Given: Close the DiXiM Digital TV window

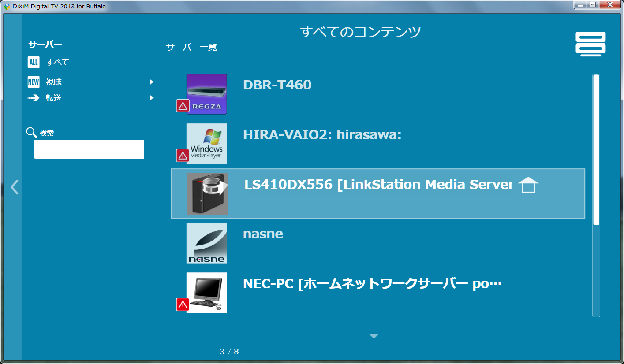Looking at the screenshot, I should point(609,5).
